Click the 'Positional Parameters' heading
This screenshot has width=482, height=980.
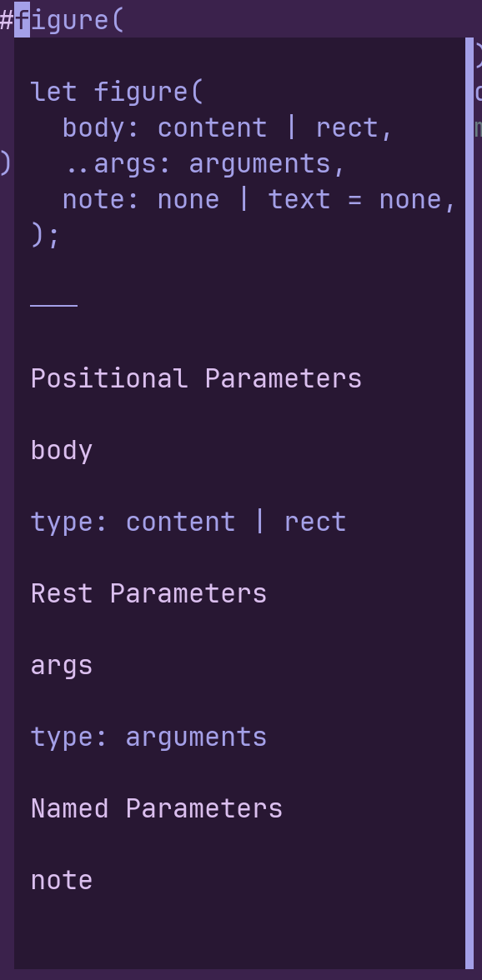click(x=196, y=378)
